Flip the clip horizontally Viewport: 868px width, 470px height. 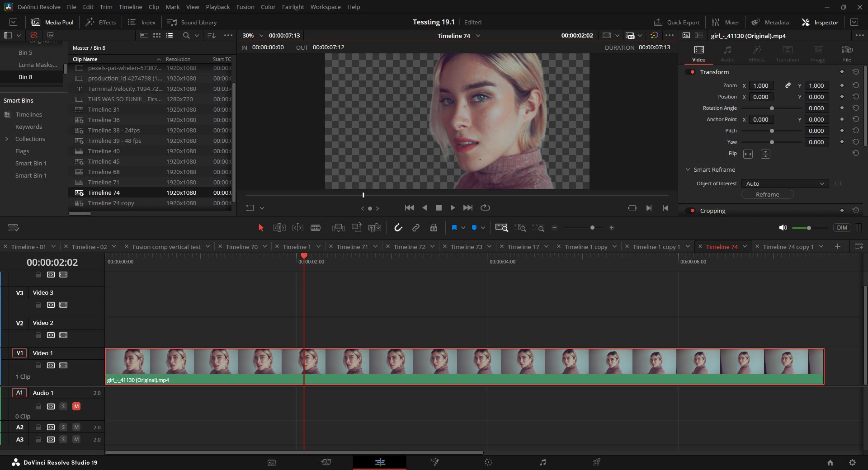tap(748, 154)
